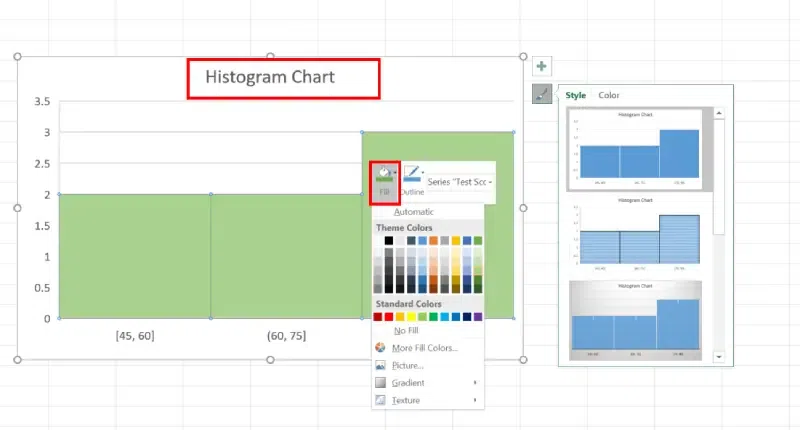Pick standard orange swatch

click(x=400, y=317)
